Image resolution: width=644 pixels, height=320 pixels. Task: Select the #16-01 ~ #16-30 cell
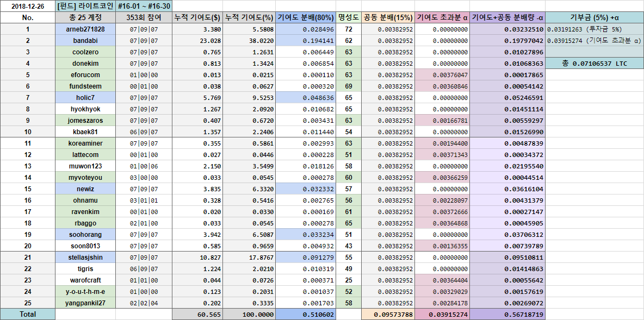[144, 6]
